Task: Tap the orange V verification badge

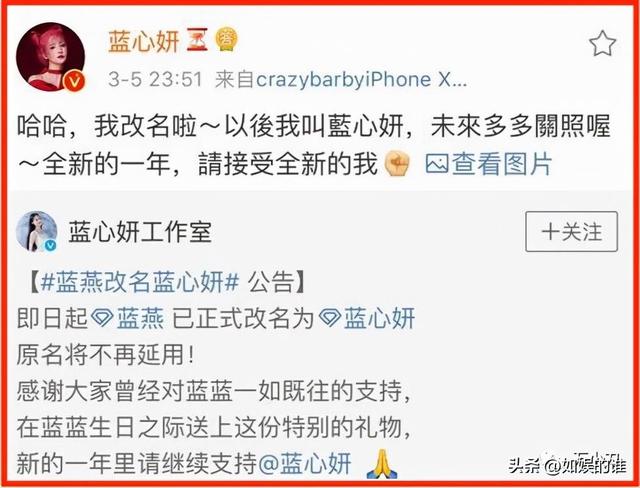Action: coord(74,81)
